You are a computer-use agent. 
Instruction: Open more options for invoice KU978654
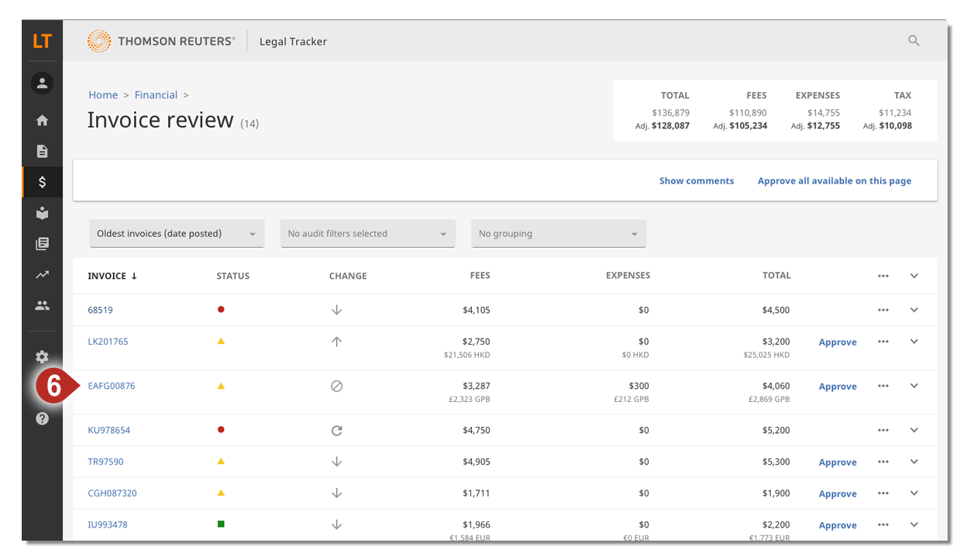[883, 431]
